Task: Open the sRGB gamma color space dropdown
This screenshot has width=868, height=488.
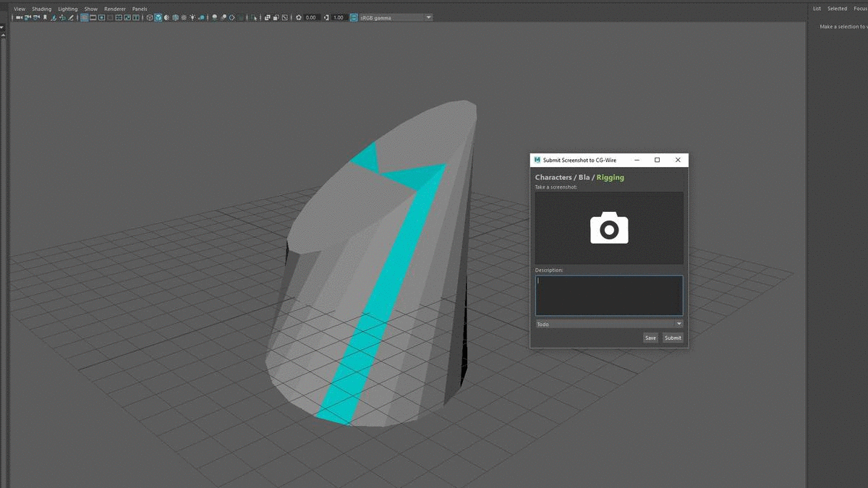Action: (x=428, y=17)
